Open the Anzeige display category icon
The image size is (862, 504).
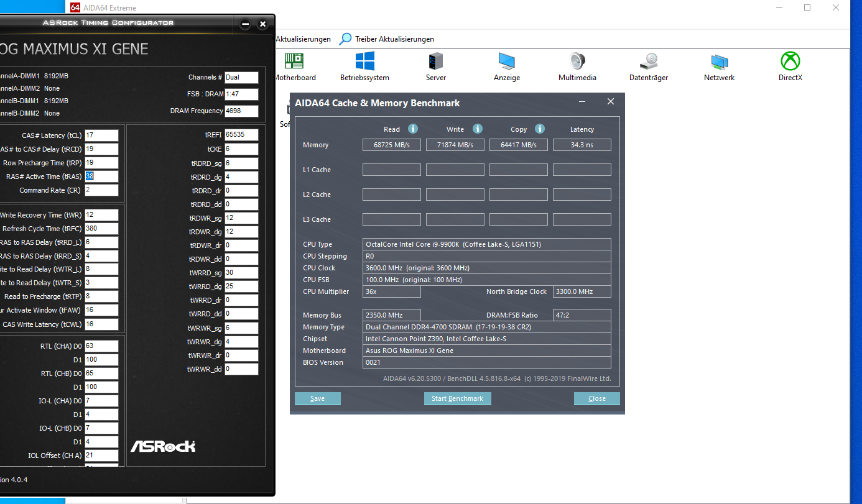pos(506,61)
